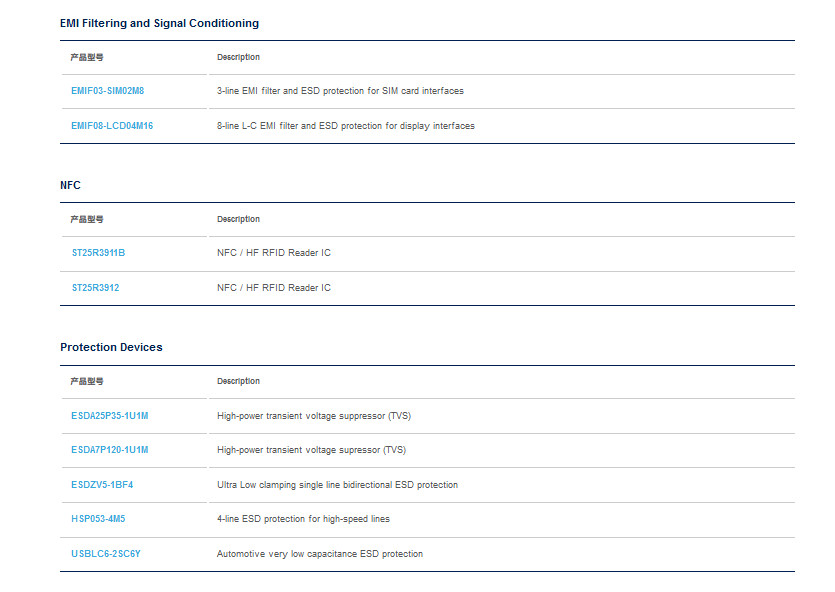Click the NFC section heading

70,185
